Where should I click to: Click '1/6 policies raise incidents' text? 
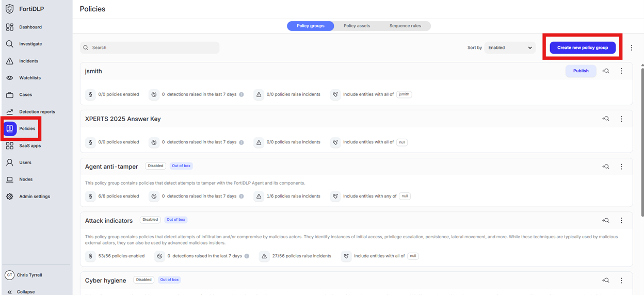[x=294, y=196]
